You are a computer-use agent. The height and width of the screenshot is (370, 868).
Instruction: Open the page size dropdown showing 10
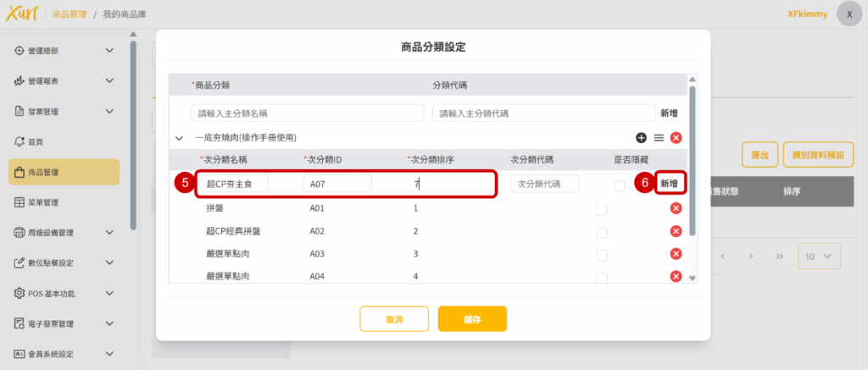[819, 256]
